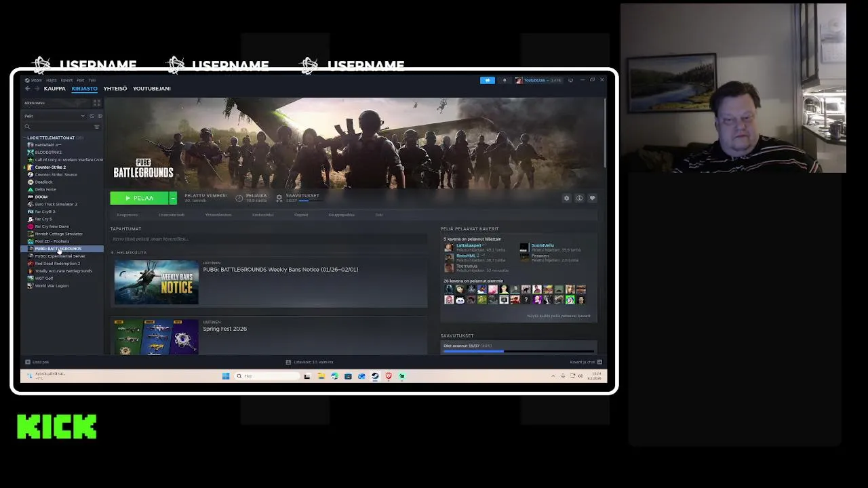The width and height of the screenshot is (868, 488).
Task: Select Totally Accurate Battlegrounds
Action: click(63, 271)
